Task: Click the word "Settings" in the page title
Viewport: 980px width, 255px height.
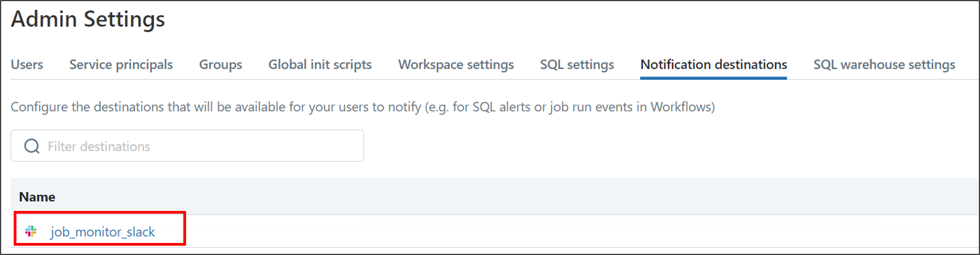Action: [124, 19]
